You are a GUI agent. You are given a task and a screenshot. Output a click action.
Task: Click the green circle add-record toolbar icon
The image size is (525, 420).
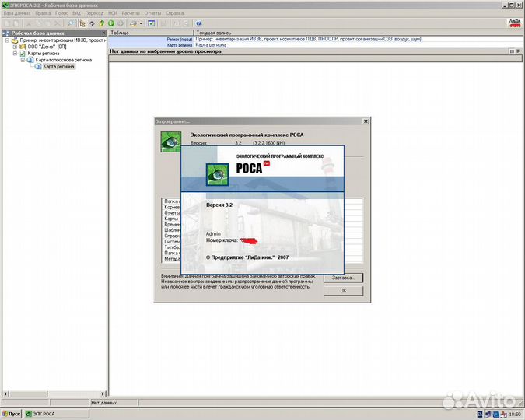pyautogui.click(x=110, y=23)
